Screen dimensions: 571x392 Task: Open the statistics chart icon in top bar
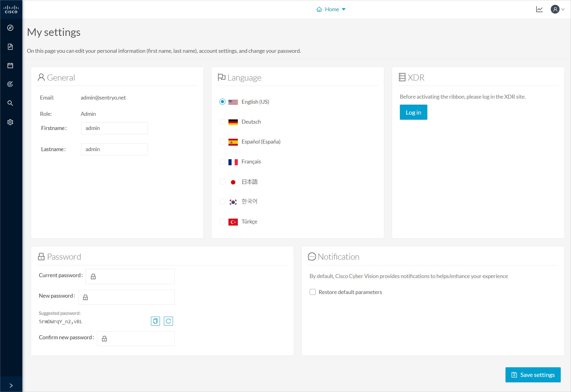coord(539,9)
